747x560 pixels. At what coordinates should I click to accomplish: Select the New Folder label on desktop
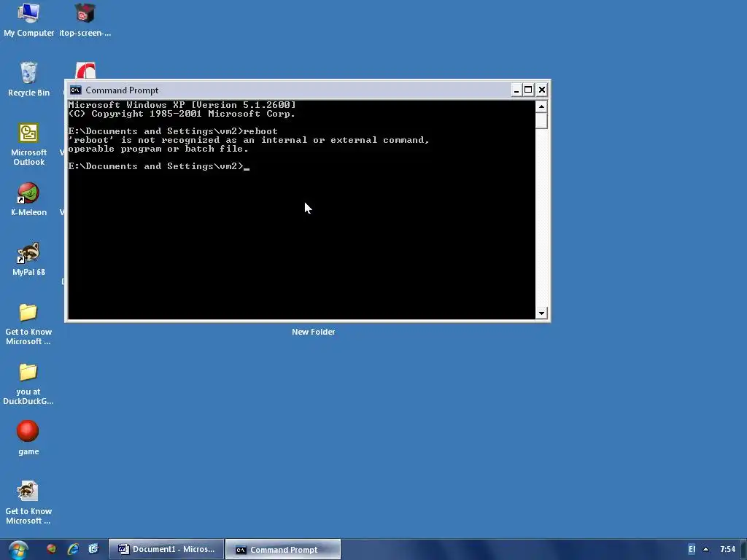313,332
